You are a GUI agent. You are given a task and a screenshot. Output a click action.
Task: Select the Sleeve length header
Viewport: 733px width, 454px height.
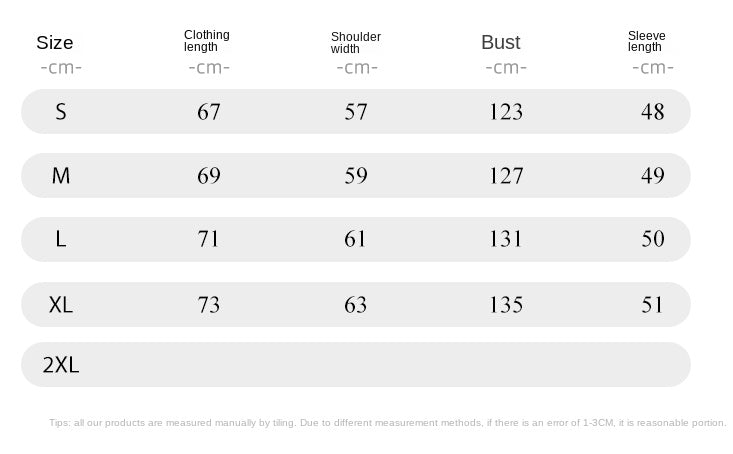[x=647, y=41]
